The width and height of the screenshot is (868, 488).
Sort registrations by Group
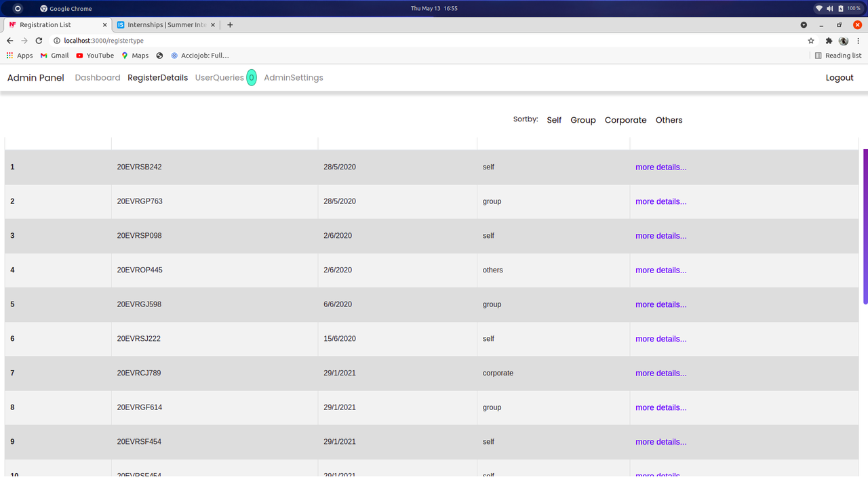(583, 119)
